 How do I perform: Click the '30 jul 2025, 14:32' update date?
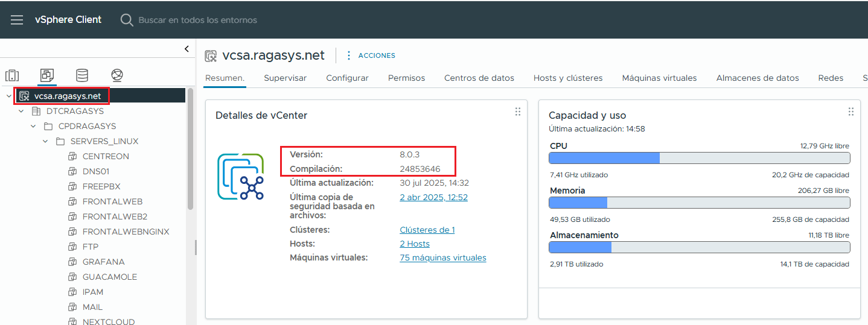(x=434, y=182)
